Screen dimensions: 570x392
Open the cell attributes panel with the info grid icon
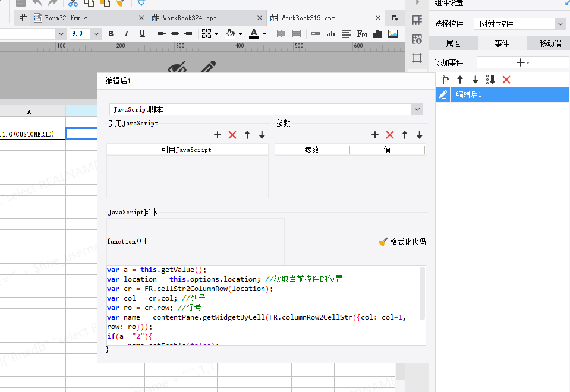(417, 39)
